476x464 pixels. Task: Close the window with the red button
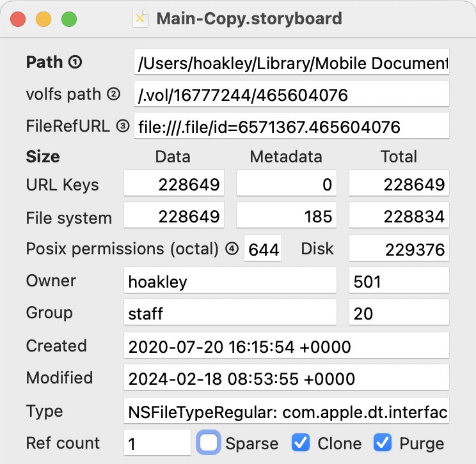[19, 19]
